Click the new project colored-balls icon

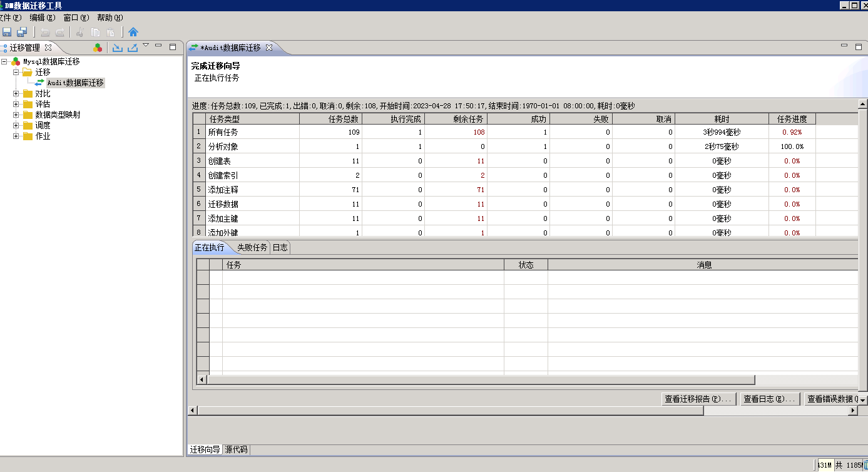point(98,48)
